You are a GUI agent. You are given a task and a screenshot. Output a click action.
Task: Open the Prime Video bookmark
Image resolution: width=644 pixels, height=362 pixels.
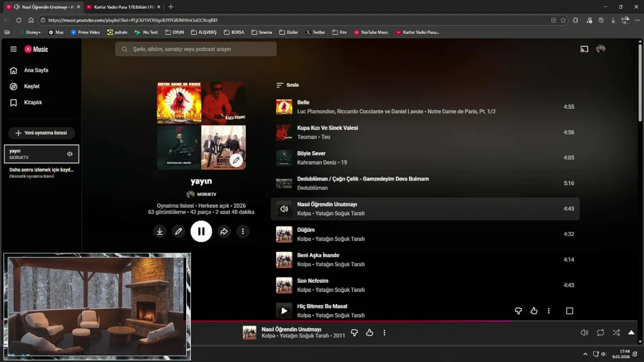pyautogui.click(x=86, y=32)
